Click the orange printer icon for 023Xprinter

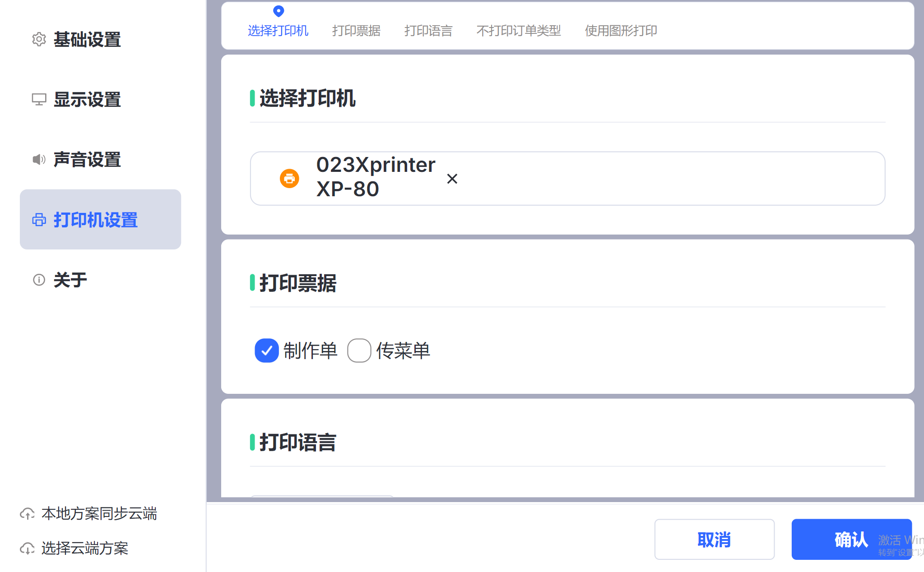pyautogui.click(x=289, y=179)
